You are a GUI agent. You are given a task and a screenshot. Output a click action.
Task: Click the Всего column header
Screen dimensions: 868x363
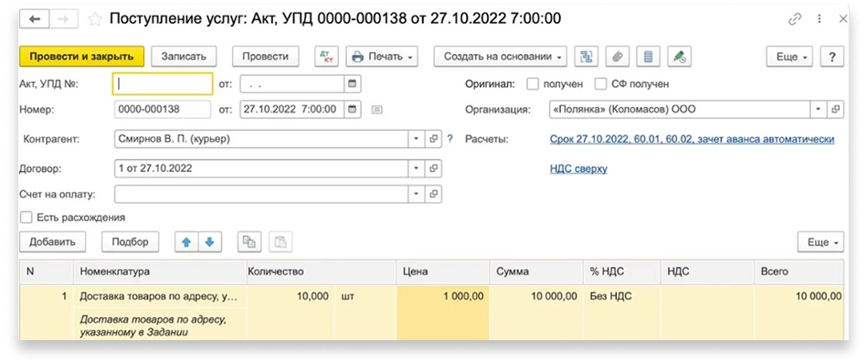click(x=799, y=272)
